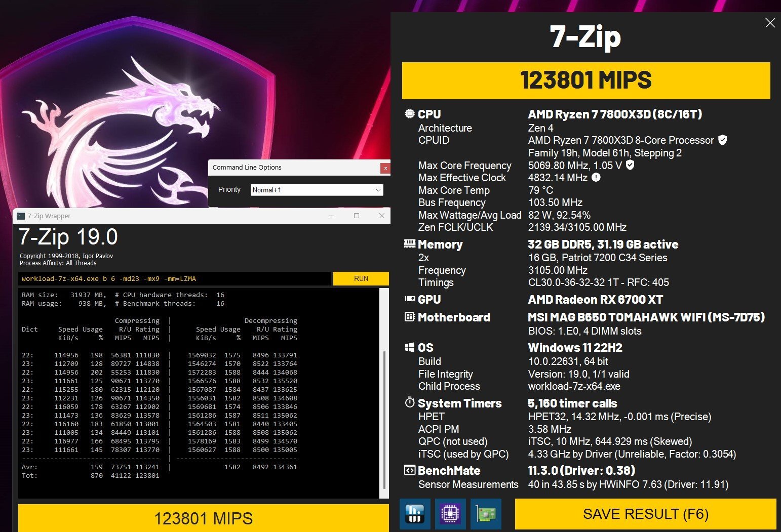Click "82 W, 92.54%" wattage and load value

[x=559, y=215]
